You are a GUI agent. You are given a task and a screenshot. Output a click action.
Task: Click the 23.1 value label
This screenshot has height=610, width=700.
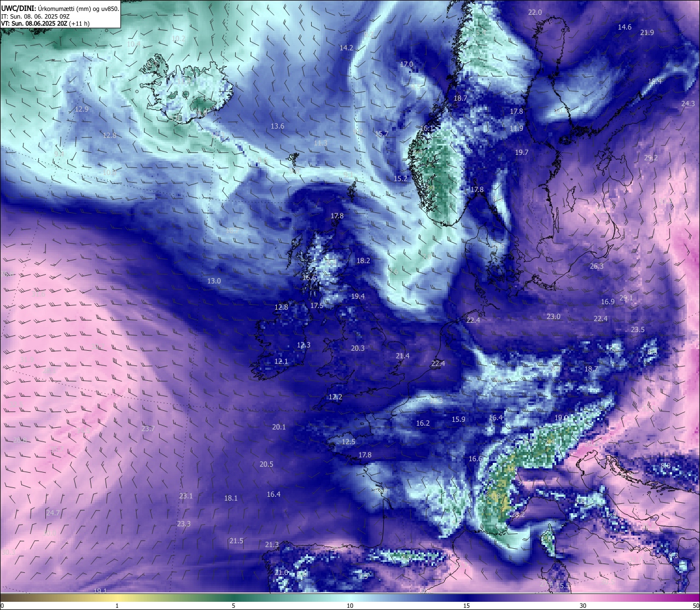(186, 496)
